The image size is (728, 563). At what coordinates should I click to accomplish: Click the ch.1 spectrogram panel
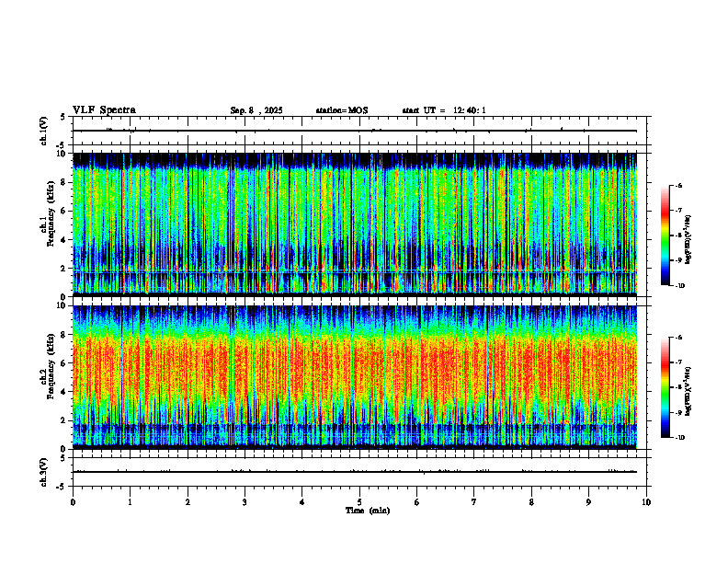point(355,224)
